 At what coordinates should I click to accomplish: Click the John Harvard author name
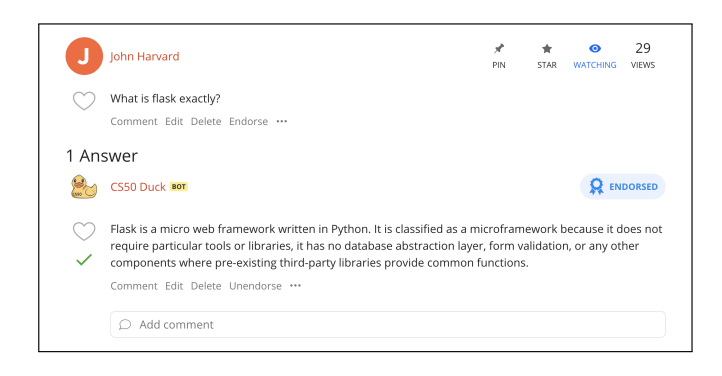point(145,56)
